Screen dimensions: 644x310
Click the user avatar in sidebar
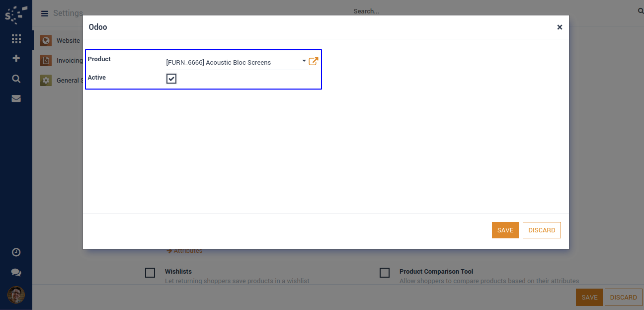[x=16, y=295]
